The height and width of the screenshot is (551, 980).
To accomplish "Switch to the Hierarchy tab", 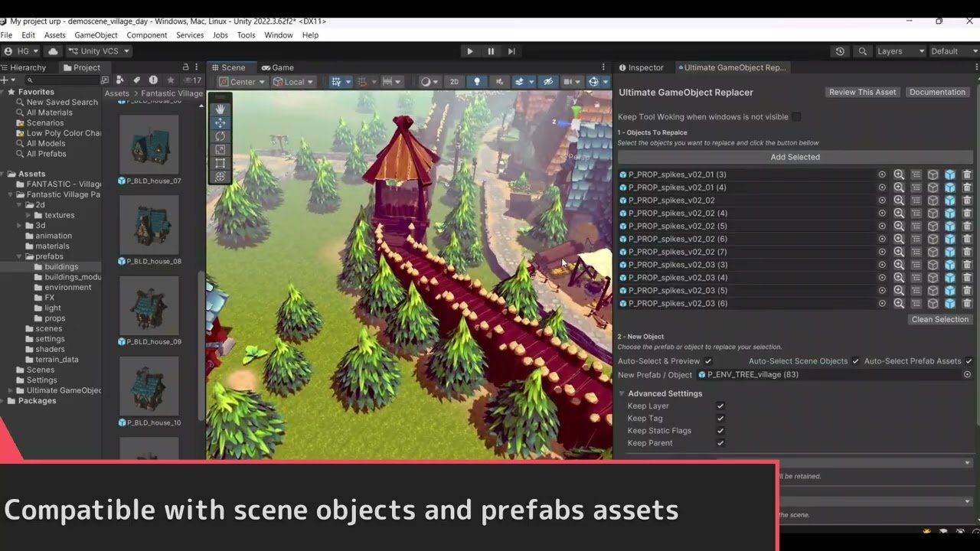I will (26, 67).
